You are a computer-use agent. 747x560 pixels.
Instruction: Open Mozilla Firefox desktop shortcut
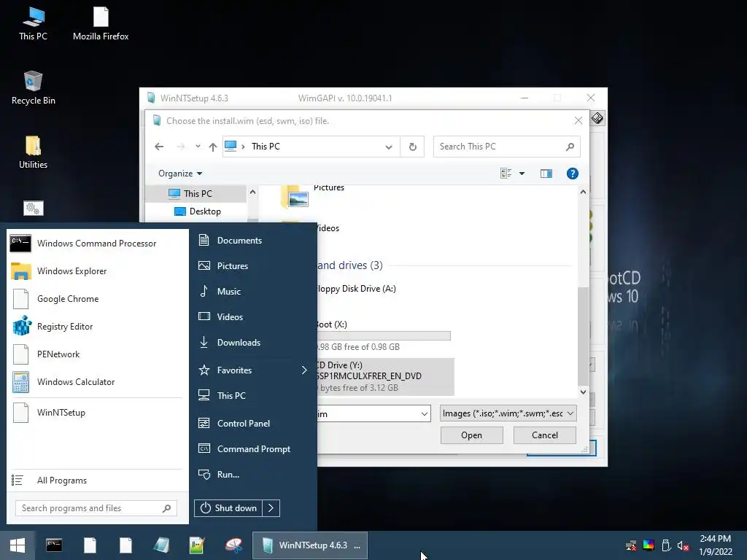tap(101, 24)
